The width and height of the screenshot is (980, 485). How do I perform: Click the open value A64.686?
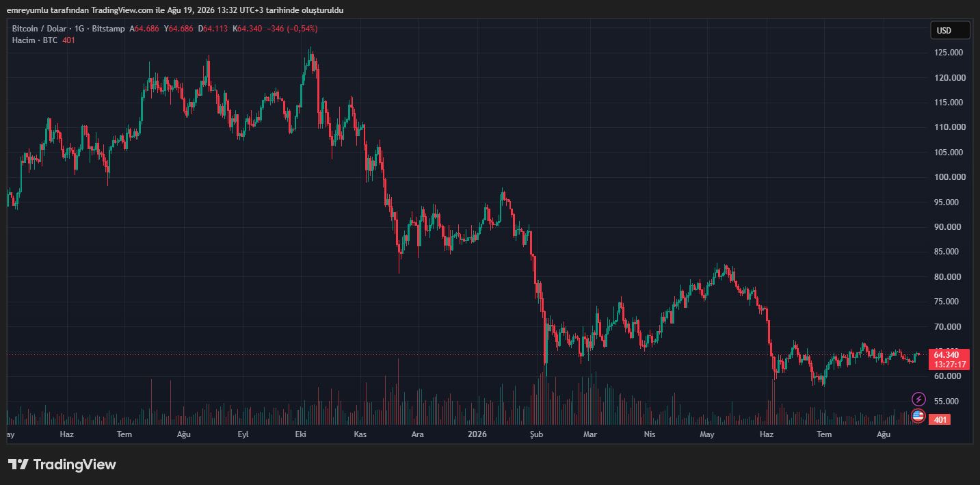click(x=144, y=29)
